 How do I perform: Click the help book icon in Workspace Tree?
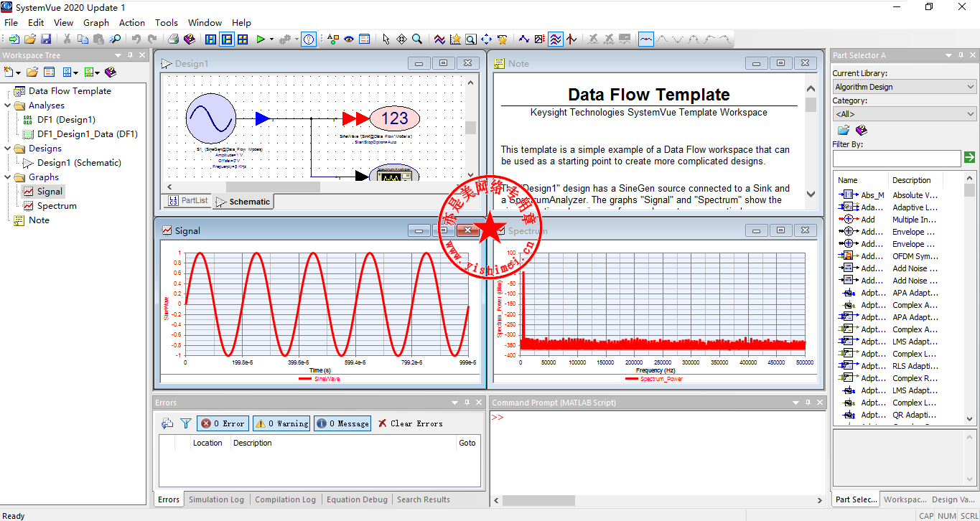[110, 72]
